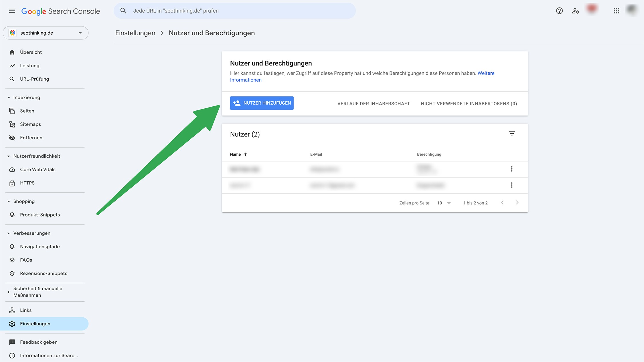Image resolution: width=644 pixels, height=362 pixels.
Task: Follow the Weitere Informationen link
Action: pyautogui.click(x=486, y=73)
